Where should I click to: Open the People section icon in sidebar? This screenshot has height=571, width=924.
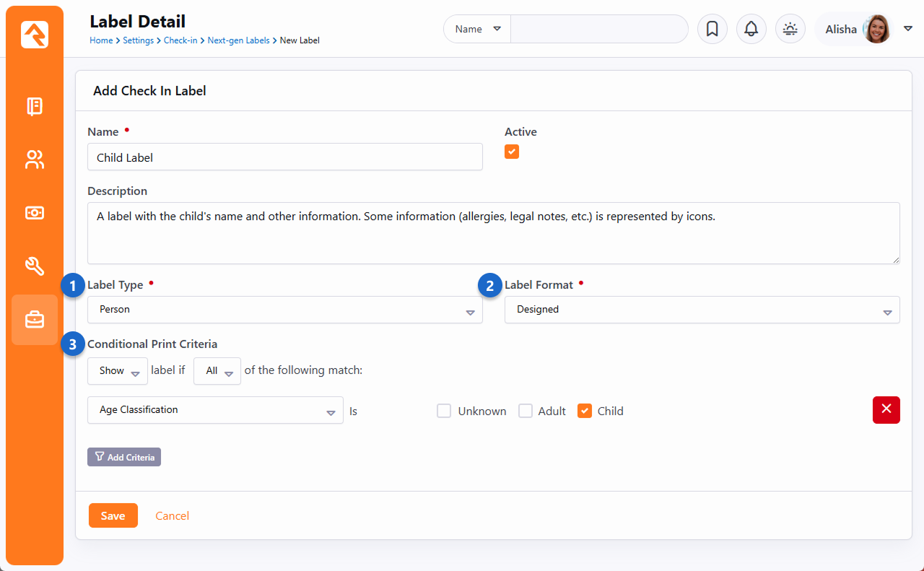click(35, 160)
